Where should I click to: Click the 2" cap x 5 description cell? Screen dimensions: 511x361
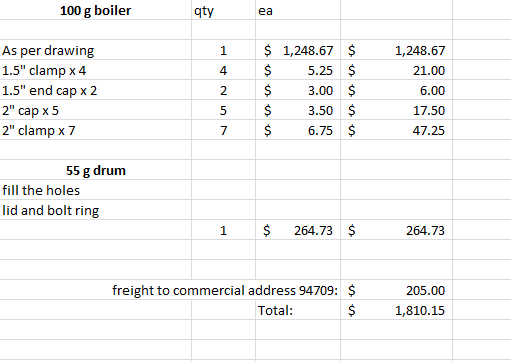(96, 110)
